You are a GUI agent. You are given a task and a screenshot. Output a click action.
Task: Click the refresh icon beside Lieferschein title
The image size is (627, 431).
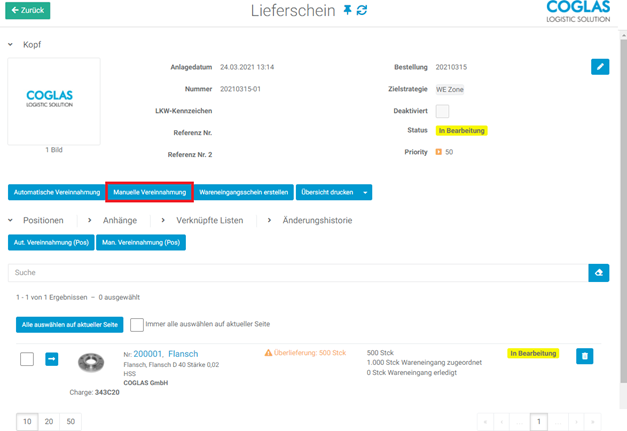[x=362, y=10]
